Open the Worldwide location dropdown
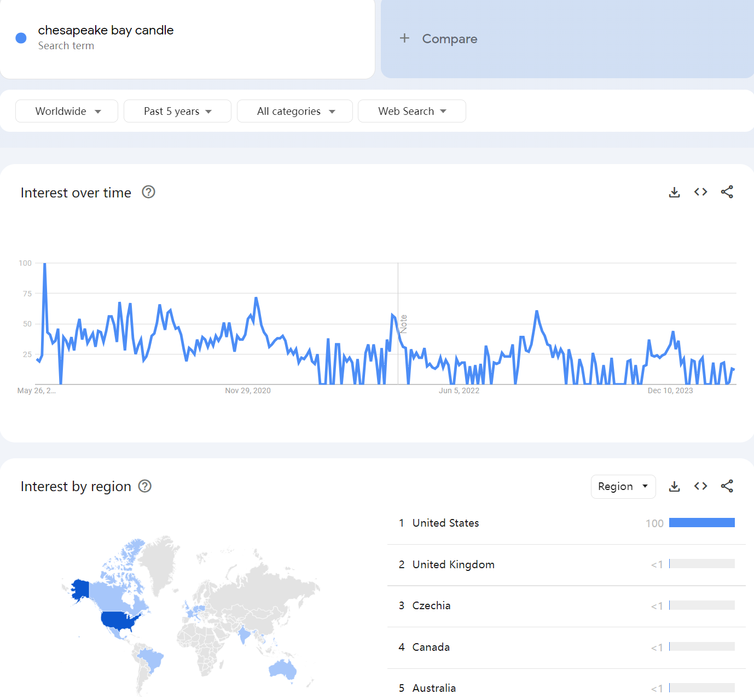The width and height of the screenshot is (754, 700). point(67,111)
